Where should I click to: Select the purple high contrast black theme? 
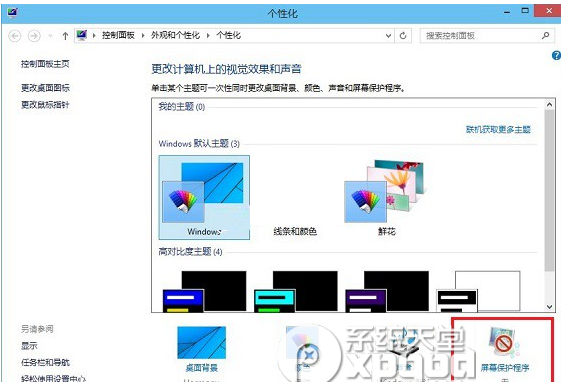click(387, 291)
